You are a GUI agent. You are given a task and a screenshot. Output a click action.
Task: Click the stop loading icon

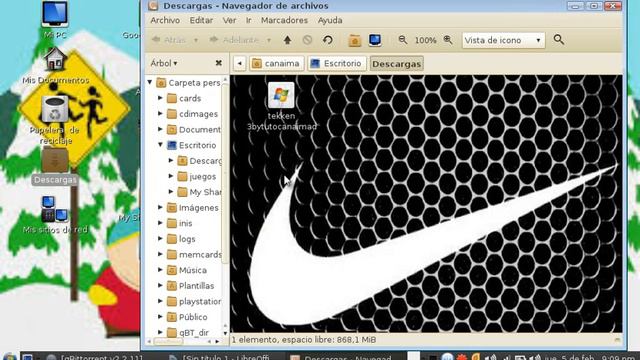pos(307,40)
